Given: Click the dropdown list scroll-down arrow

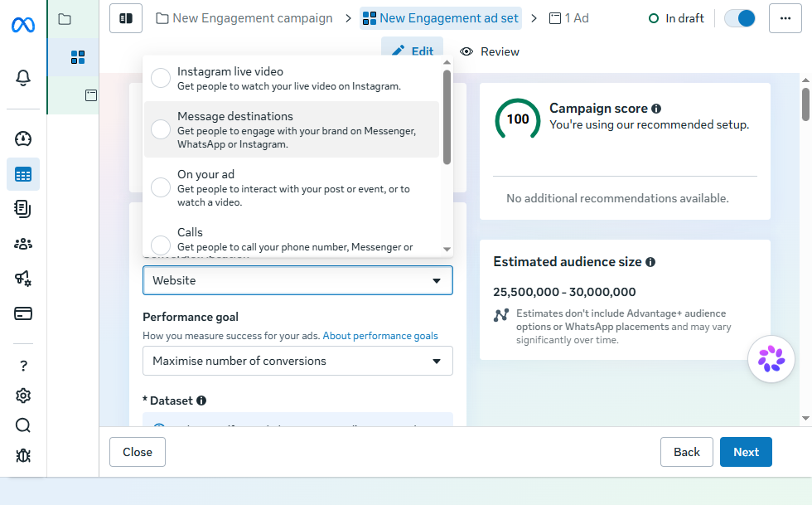Looking at the screenshot, I should click(447, 250).
